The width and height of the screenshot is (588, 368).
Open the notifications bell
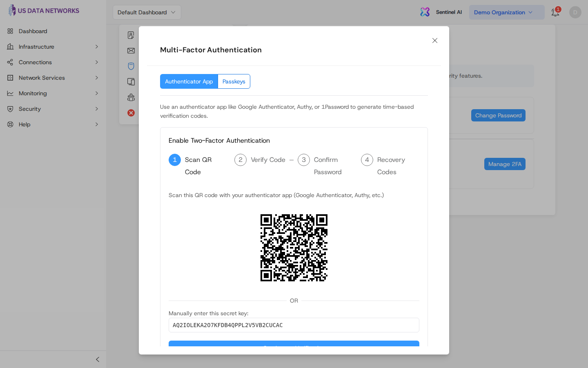click(x=555, y=12)
